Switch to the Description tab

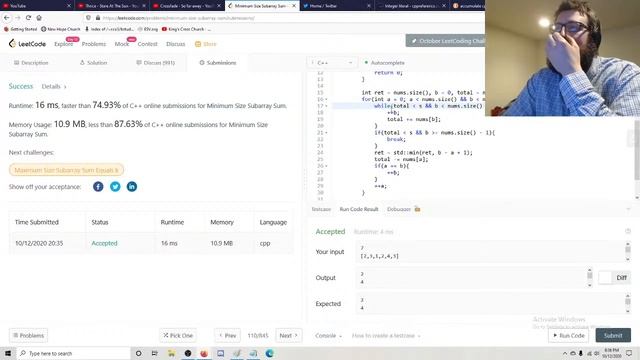31,62
